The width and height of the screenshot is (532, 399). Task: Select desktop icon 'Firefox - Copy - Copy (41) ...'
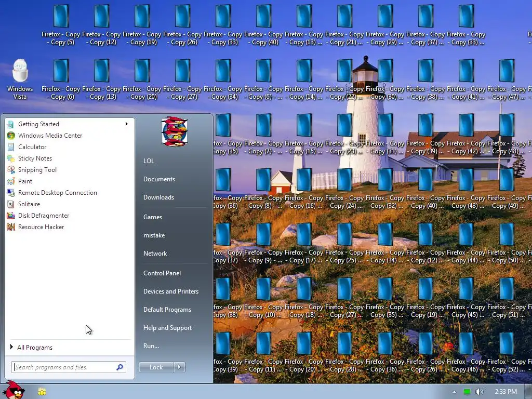(466, 79)
